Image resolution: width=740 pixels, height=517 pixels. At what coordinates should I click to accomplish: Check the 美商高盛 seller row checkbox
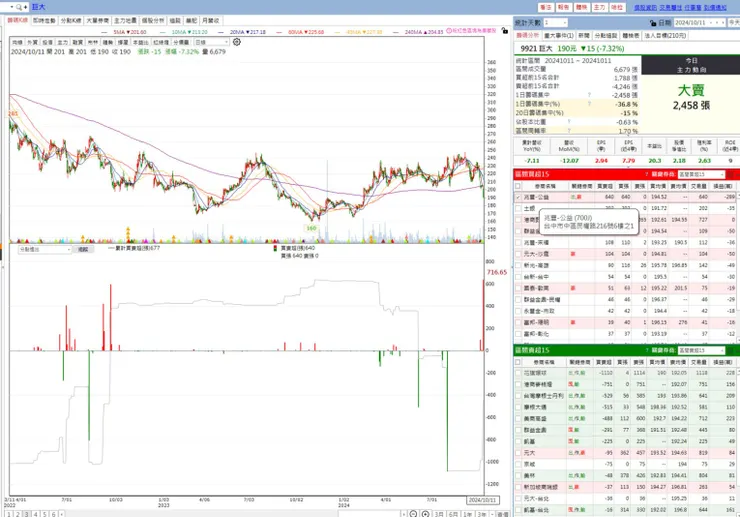pos(518,419)
